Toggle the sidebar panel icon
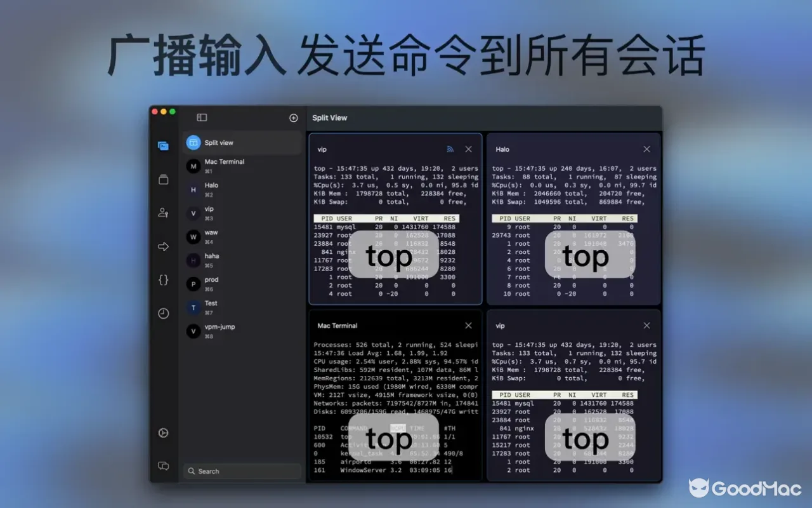 pos(202,117)
